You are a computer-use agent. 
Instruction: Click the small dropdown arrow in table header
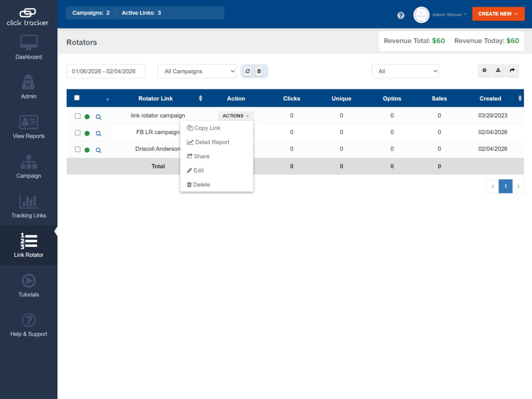(107, 99)
